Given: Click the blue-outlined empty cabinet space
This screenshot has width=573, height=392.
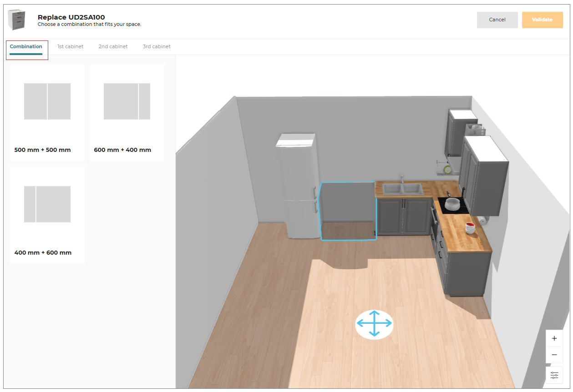Looking at the screenshot, I should 348,211.
